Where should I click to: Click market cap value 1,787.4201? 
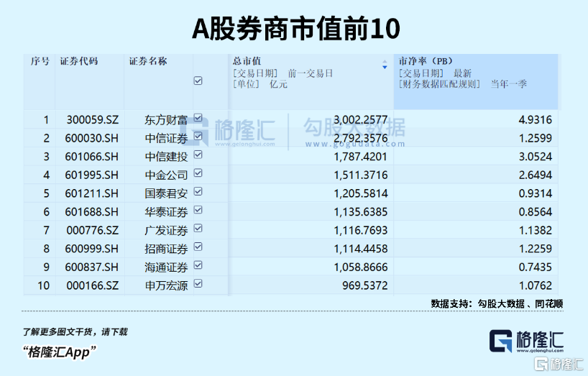(361, 157)
